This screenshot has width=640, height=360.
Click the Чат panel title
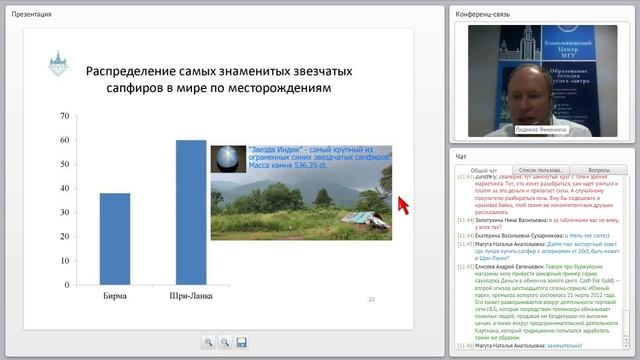pyautogui.click(x=461, y=156)
